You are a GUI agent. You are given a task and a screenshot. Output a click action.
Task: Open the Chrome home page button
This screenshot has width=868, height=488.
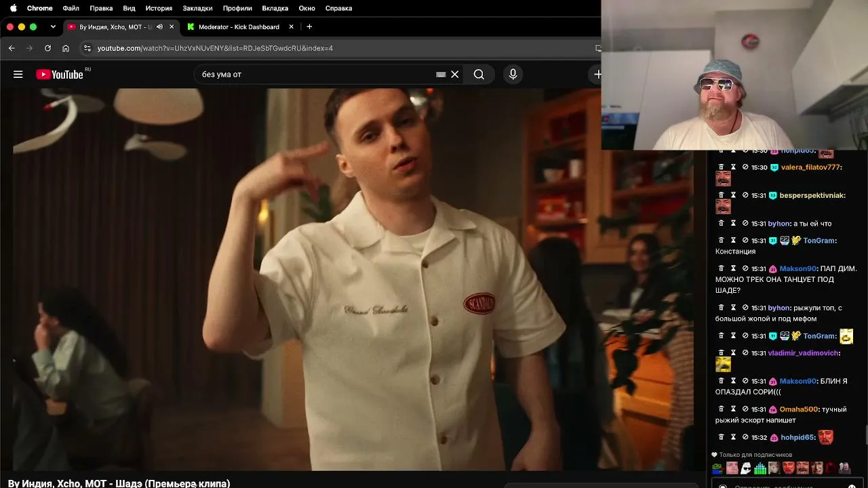[x=66, y=48]
